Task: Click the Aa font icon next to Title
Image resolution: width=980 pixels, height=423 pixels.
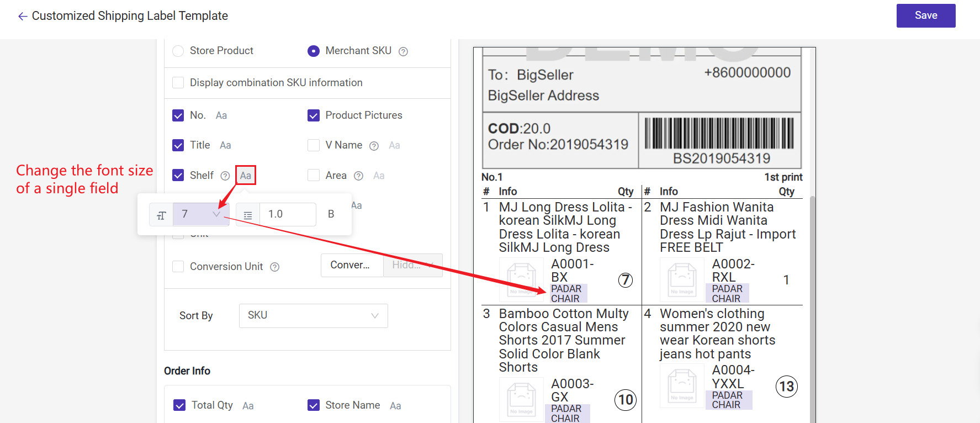Action: tap(225, 146)
